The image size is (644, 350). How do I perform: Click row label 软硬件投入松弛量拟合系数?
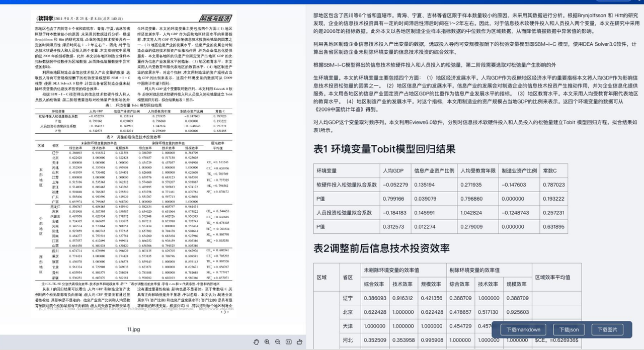click(x=347, y=185)
